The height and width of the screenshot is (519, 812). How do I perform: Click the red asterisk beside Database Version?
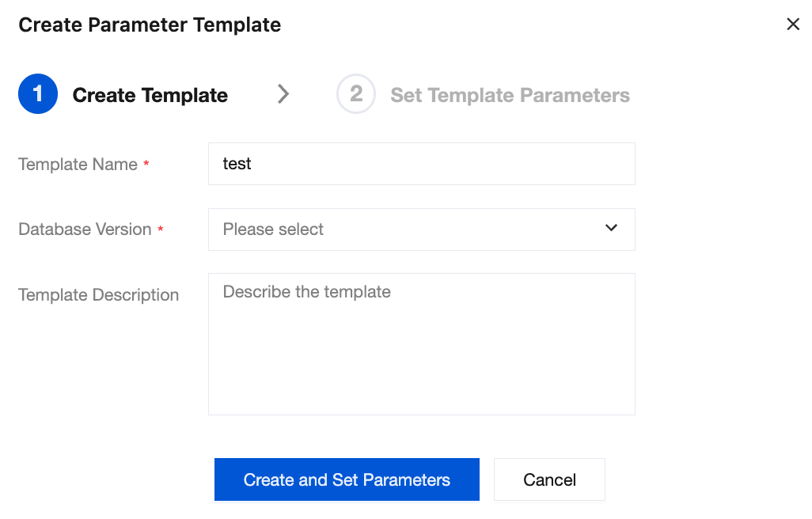pos(161,230)
